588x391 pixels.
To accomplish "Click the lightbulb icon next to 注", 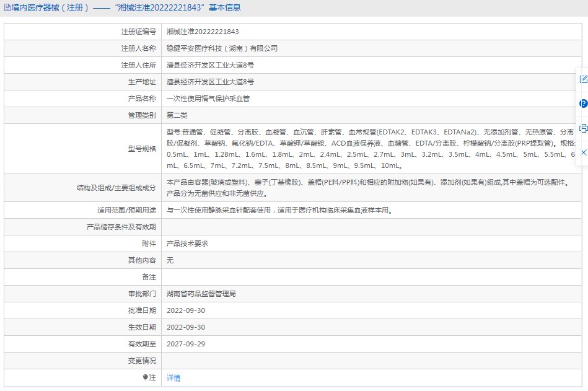I will coord(145,377).
